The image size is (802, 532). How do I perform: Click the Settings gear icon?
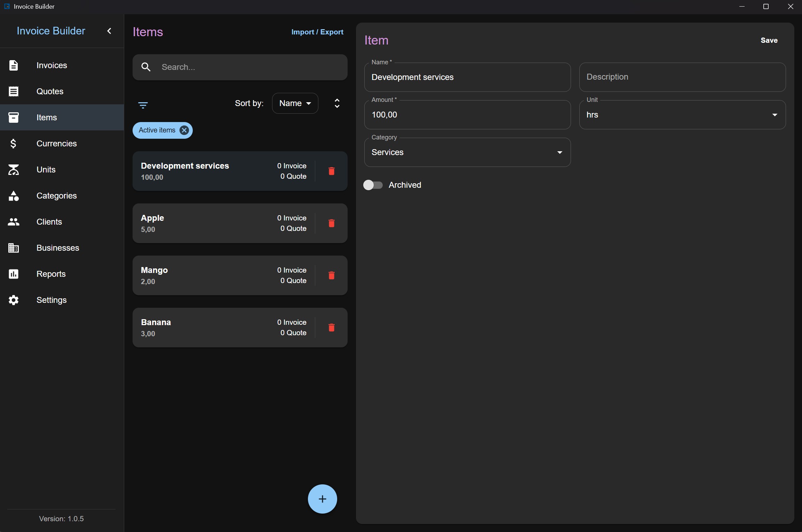coord(14,300)
